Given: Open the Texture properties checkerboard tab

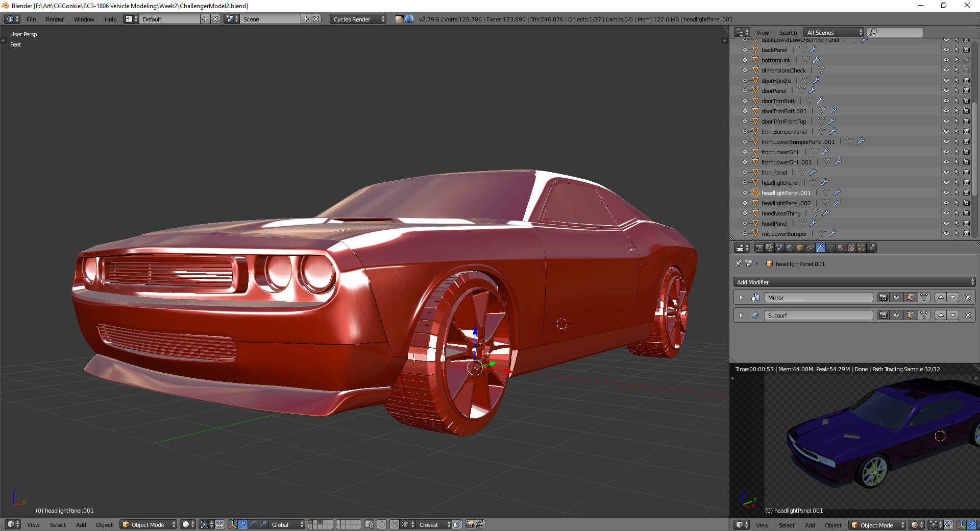Looking at the screenshot, I should [851, 248].
